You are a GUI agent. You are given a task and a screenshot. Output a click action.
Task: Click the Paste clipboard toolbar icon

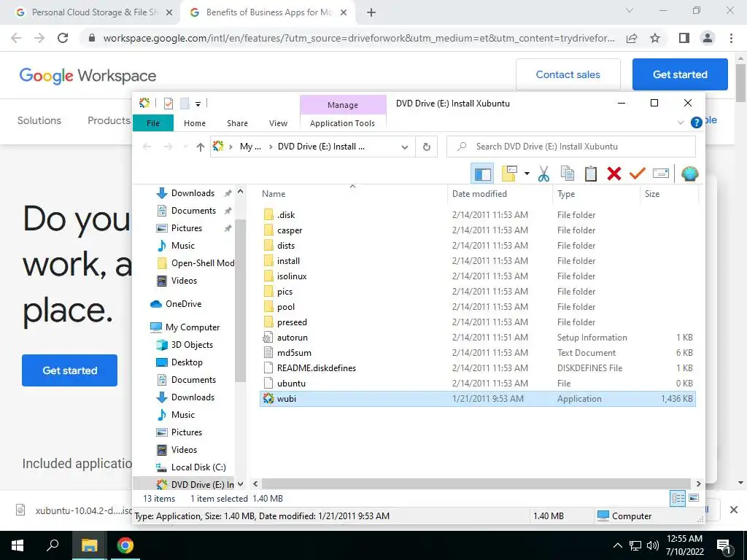[591, 174]
